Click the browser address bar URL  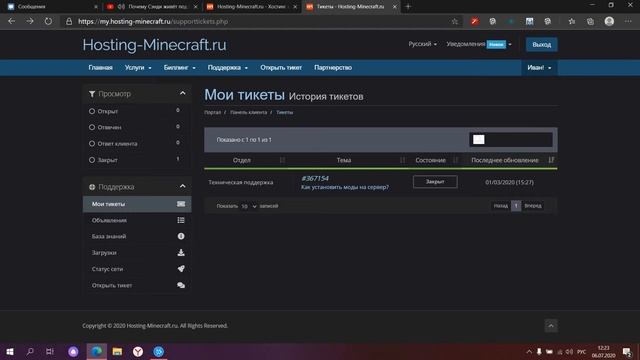point(153,21)
